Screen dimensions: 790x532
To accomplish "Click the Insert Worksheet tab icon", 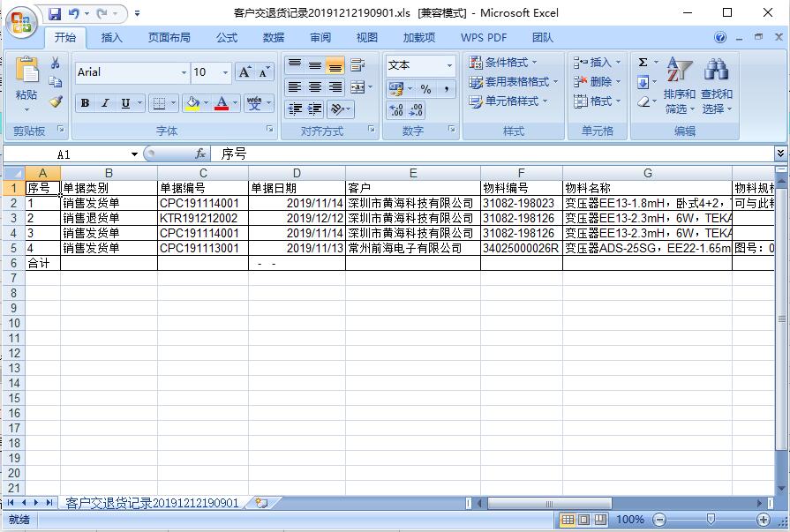I will coord(260,503).
